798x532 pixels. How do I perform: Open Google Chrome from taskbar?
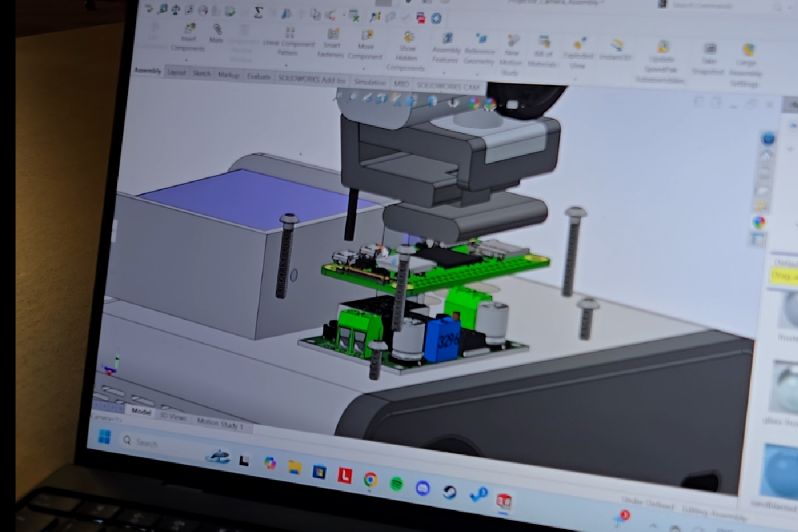click(371, 479)
